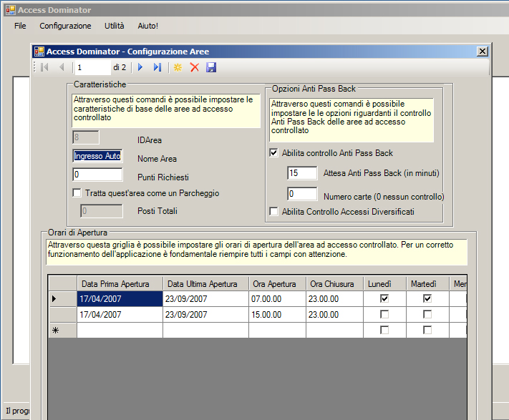Screen dimensions: 509x420
Task: Enable Abilita Controllo Accessi Diversificati
Action: 273,212
